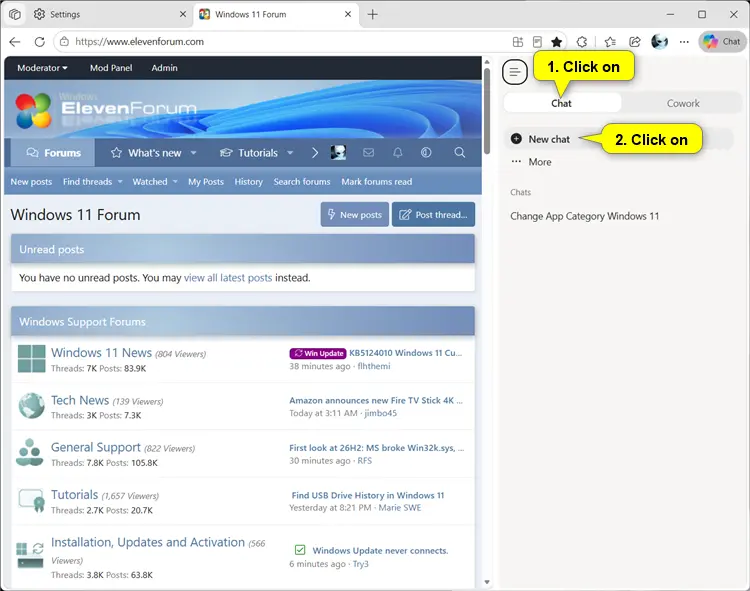Click the Windows 11 News forum icon
Screen dimensions: 750x591
(x=32, y=359)
